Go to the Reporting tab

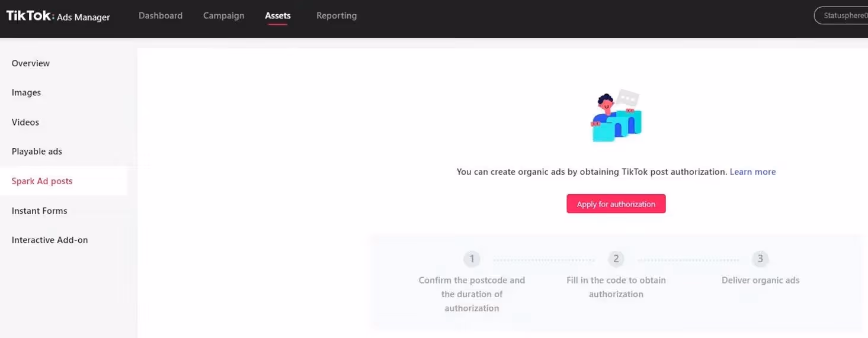click(337, 16)
